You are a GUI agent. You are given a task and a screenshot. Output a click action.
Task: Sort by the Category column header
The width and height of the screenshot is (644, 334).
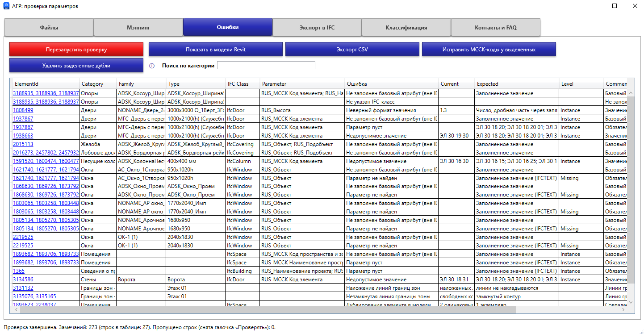coord(98,83)
